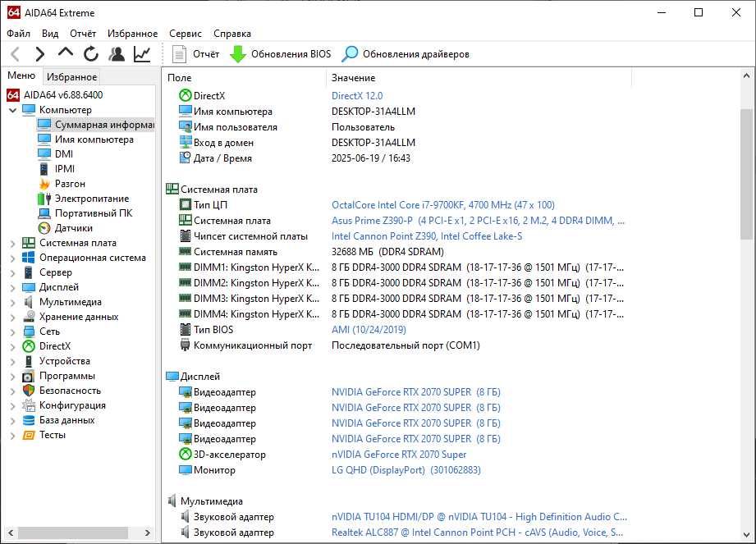Click the tree's horizontal scrollbar right arrow
The image size is (756, 544).
tap(148, 533)
